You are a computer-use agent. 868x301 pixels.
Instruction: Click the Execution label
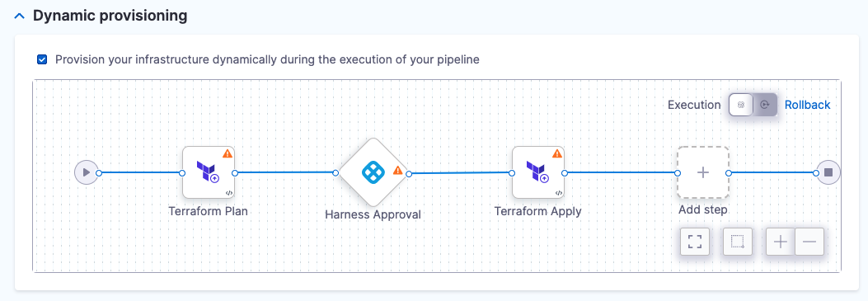694,105
